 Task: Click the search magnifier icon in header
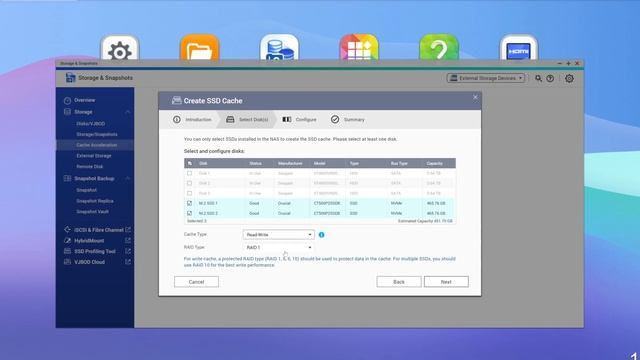pos(538,78)
